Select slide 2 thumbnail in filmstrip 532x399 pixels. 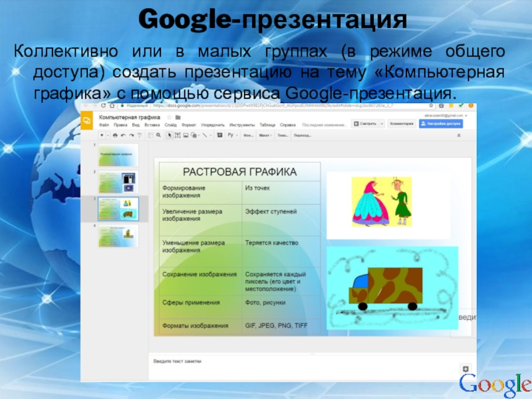click(118, 182)
